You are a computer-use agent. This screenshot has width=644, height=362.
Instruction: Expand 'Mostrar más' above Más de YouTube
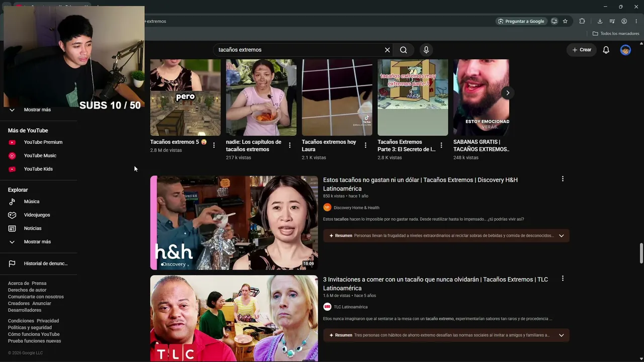[38, 110]
